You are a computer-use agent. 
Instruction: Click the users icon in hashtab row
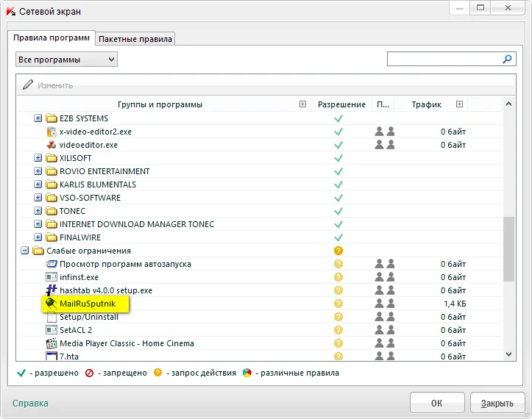click(385, 290)
